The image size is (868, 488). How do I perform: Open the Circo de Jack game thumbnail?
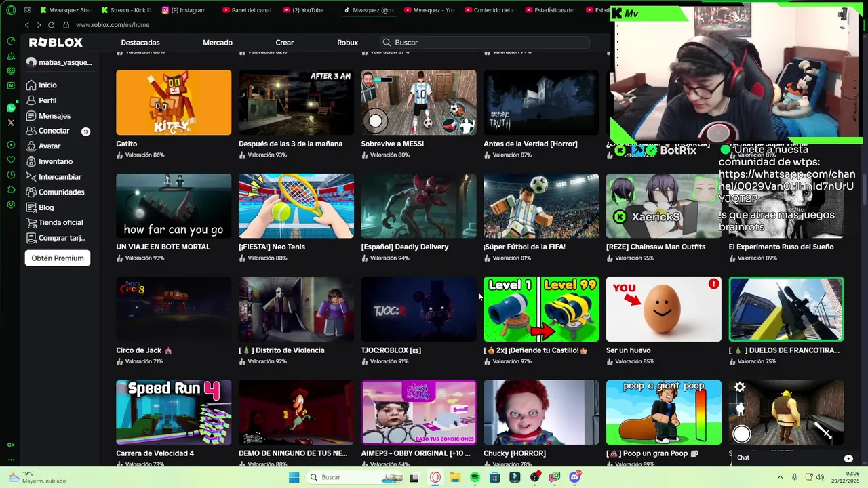[x=174, y=309]
